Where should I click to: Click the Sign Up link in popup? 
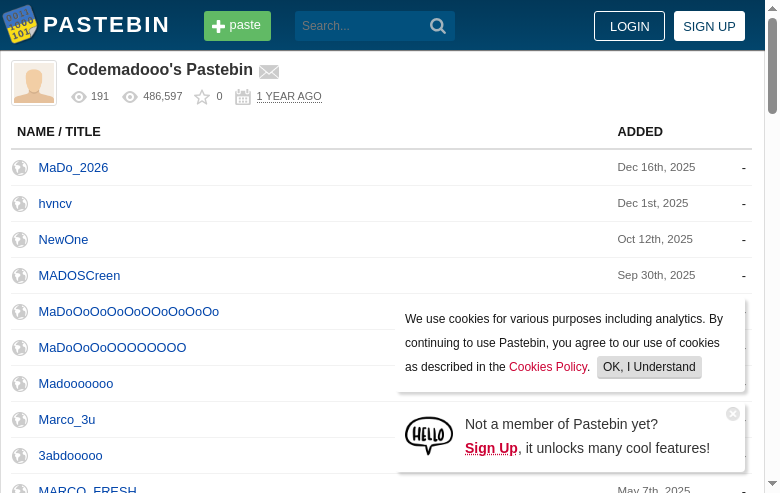tap(491, 448)
